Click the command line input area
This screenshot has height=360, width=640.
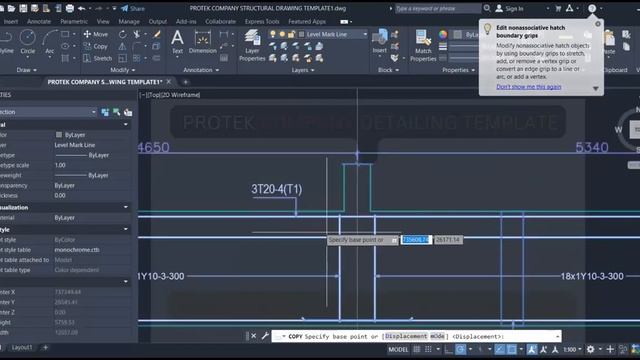416,336
